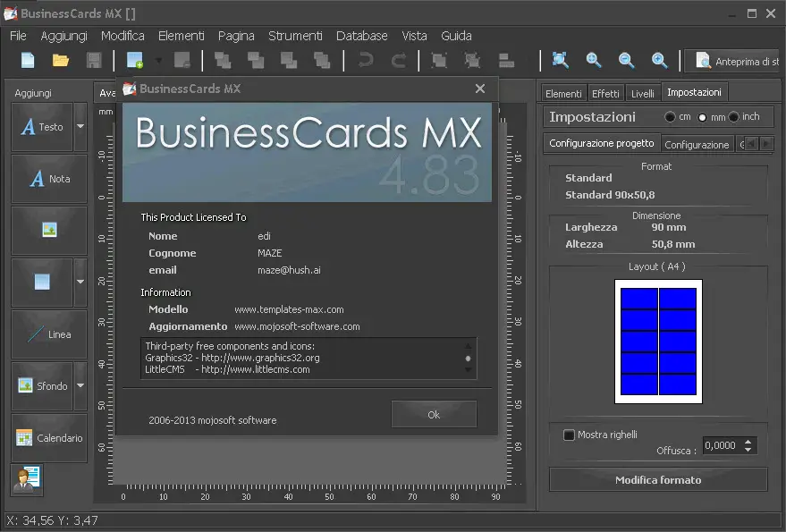Click Ok in the about dialog
Viewport: 786px width, 532px height.
coord(434,415)
